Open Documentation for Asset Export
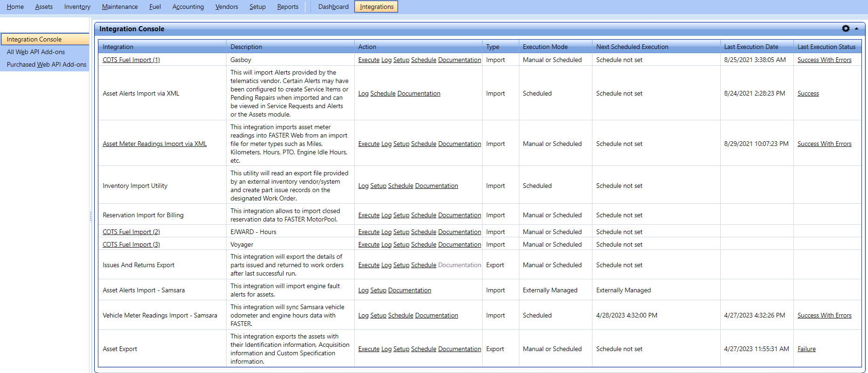Screen dimensions: 868x373 coord(459,349)
